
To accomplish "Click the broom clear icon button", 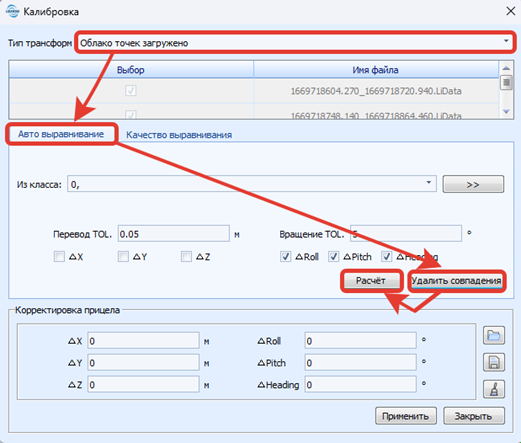I will 494,389.
